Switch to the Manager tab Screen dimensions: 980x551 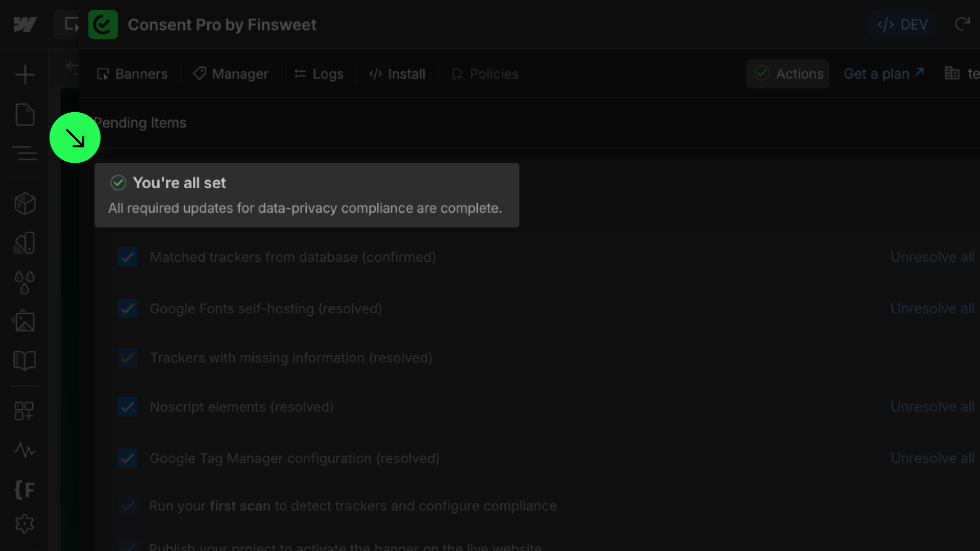231,74
